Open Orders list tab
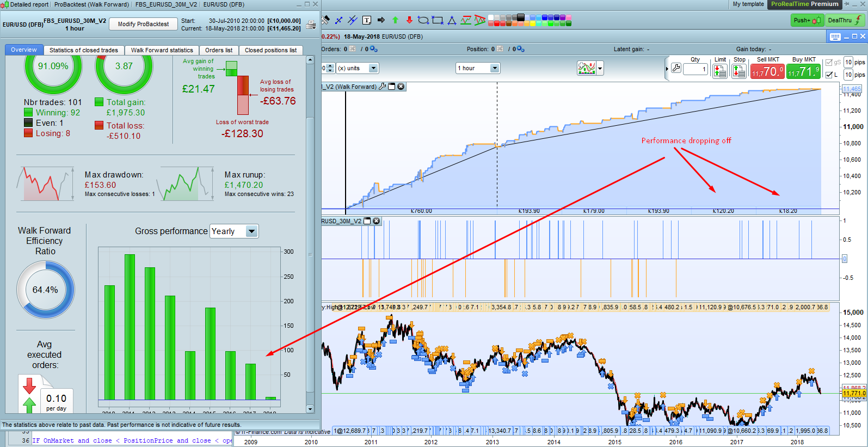Viewport: 868px width, 447px height. coord(219,50)
